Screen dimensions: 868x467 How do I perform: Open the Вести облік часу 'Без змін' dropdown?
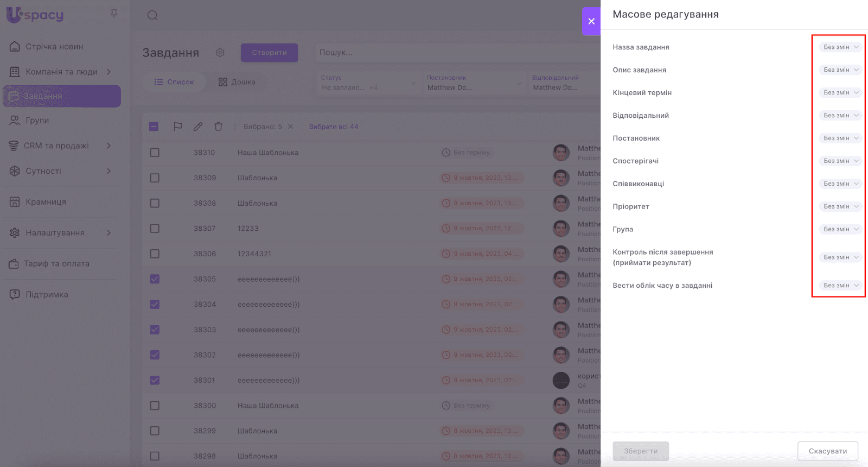click(840, 286)
